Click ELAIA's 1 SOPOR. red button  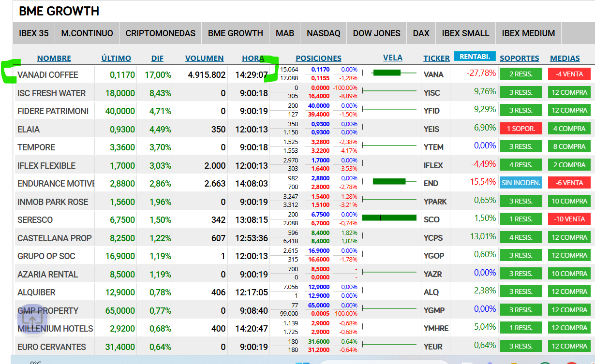click(521, 129)
